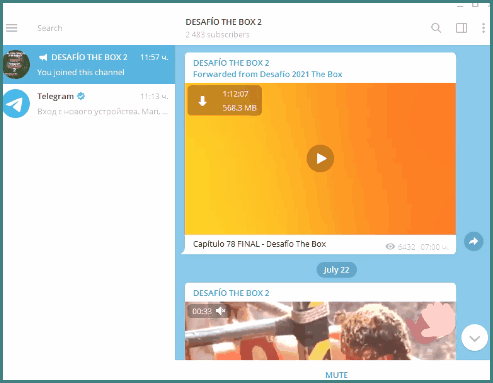Screen dimensions: 493x383
Task: Click the Capítulo 78 FINAL caption text
Action: coord(259,244)
